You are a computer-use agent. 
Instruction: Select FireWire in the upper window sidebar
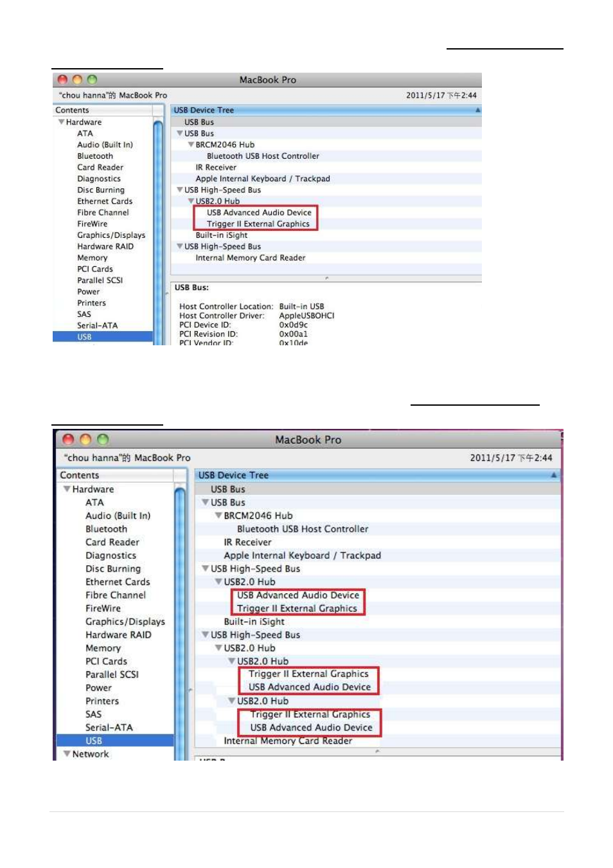coord(93,224)
